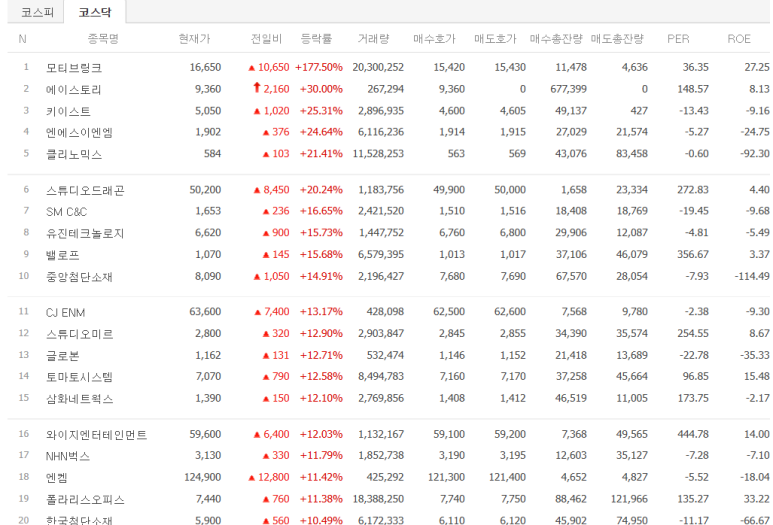Image resolution: width=773 pixels, height=525 pixels.
Task: Click the PER value 272.83
Action: click(x=693, y=190)
